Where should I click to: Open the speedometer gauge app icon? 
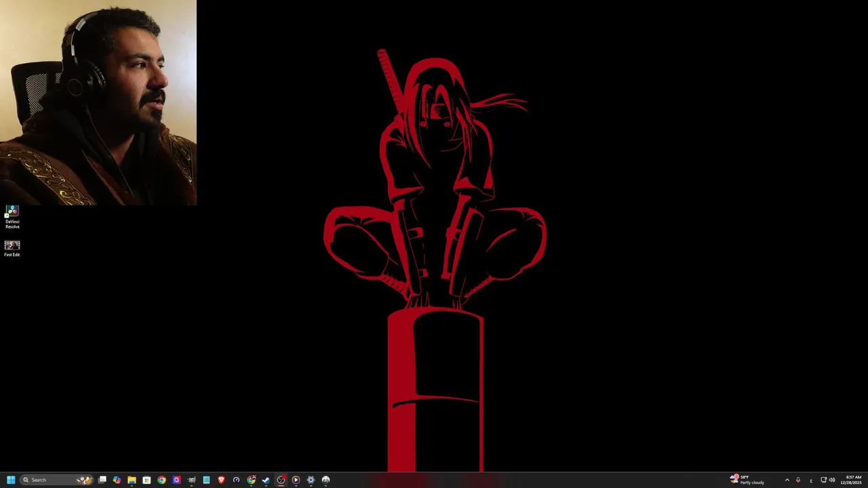[236, 480]
